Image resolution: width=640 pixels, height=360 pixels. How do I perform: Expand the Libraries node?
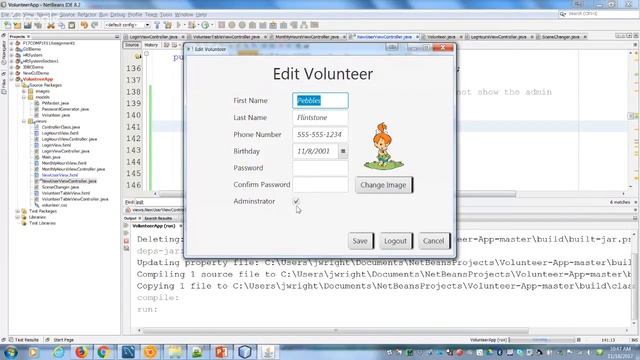tap(18, 217)
